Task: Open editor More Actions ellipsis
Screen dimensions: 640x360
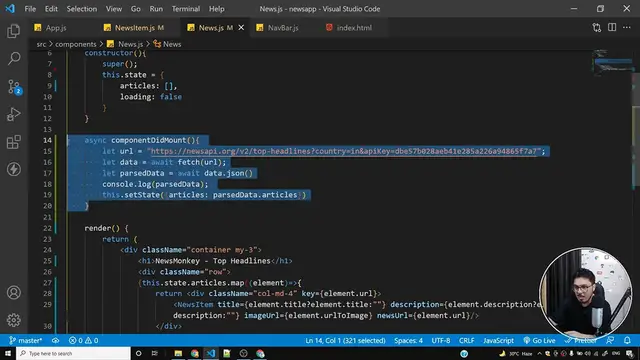Action: pos(627,28)
